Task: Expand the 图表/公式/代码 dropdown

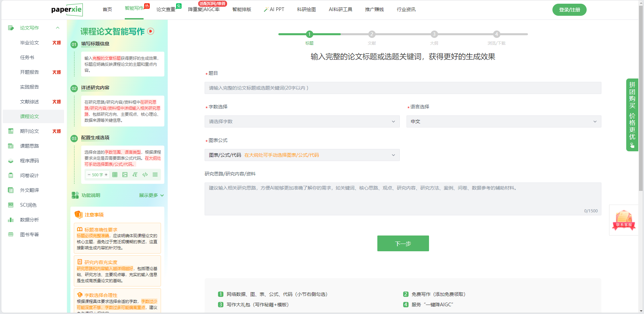Action: pyautogui.click(x=302, y=155)
